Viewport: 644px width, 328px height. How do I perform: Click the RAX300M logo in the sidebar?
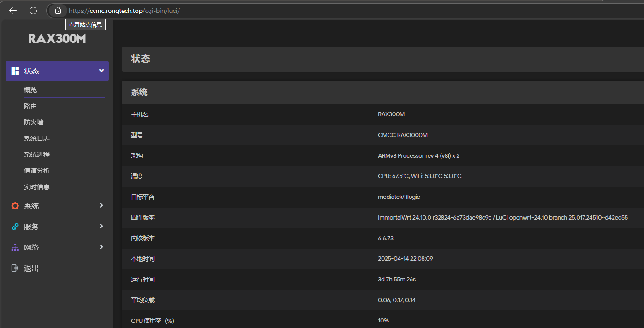point(57,39)
